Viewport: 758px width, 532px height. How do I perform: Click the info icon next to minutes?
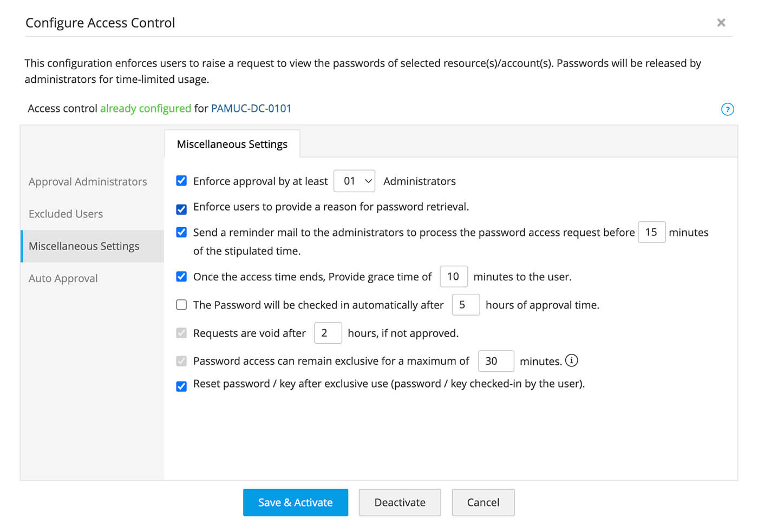pyautogui.click(x=571, y=360)
